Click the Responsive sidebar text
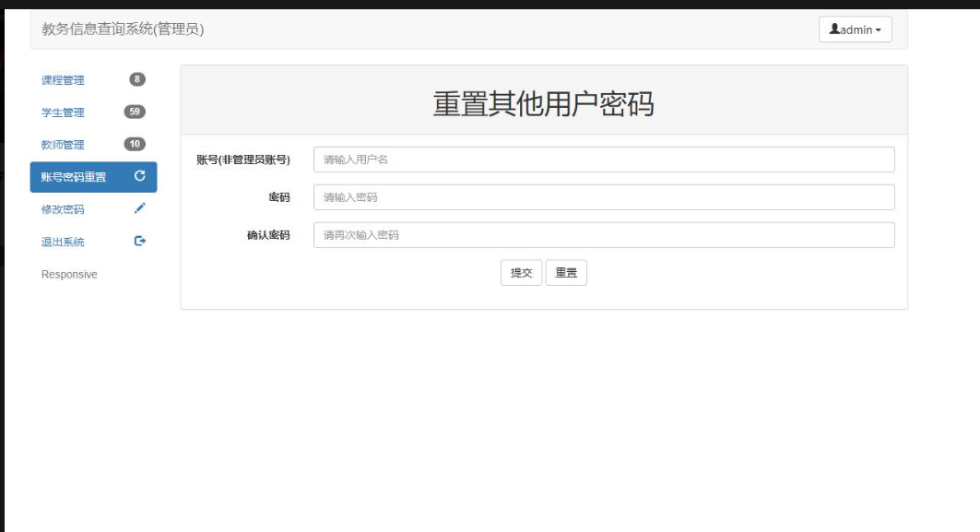980x532 pixels. click(x=69, y=275)
